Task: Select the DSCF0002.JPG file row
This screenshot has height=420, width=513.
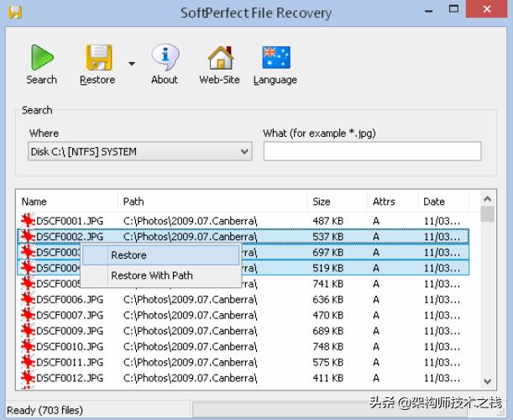Action: coord(243,237)
